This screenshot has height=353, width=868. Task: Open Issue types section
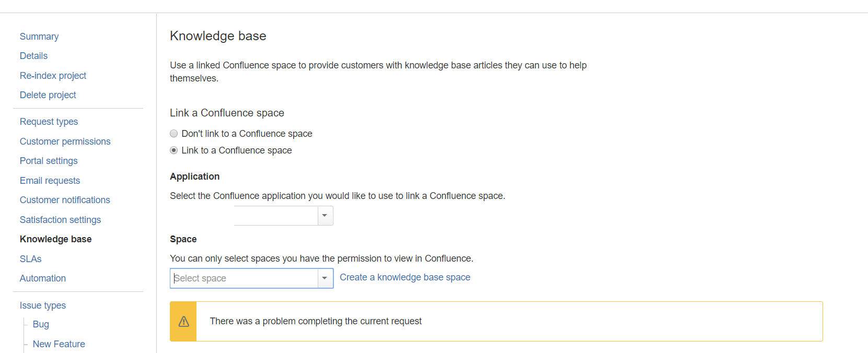coord(43,305)
